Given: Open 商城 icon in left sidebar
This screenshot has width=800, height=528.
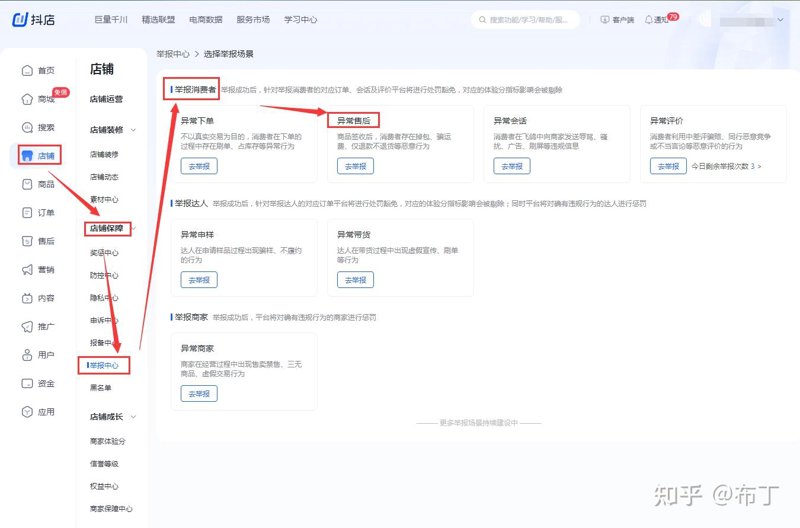Looking at the screenshot, I should coord(27,99).
